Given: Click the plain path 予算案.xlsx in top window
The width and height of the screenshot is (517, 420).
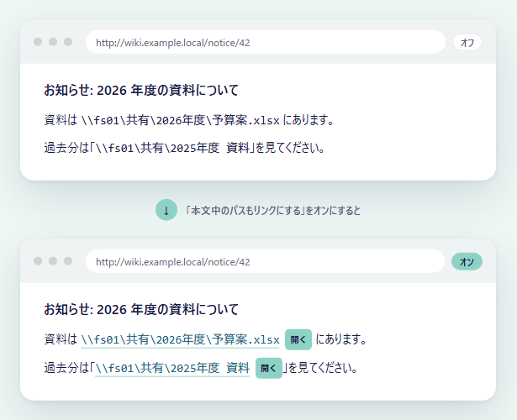Looking at the screenshot, I should pos(180,120).
